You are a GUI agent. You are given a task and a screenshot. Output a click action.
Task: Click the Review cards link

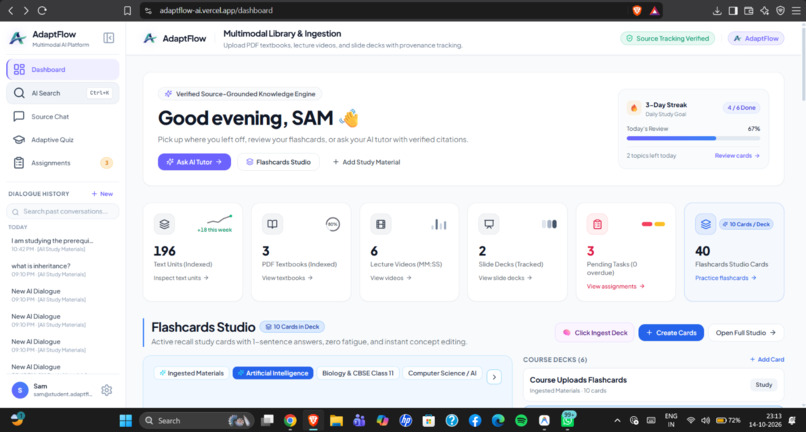coord(737,156)
